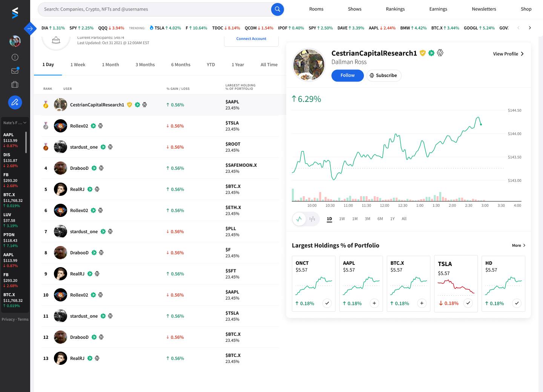Expand More in Largest Holdings section
Image resolution: width=543 pixels, height=392 pixels.
click(518, 245)
